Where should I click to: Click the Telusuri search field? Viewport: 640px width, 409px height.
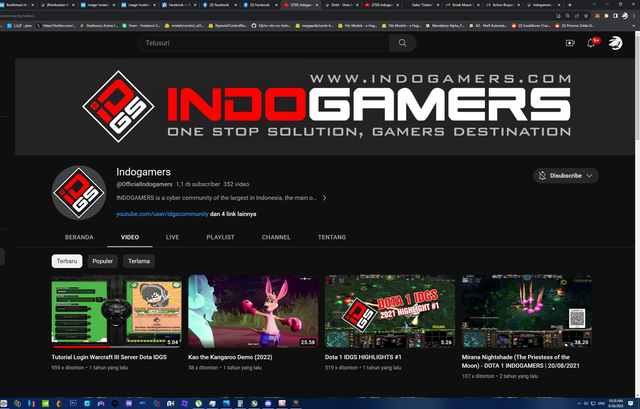[x=264, y=43]
